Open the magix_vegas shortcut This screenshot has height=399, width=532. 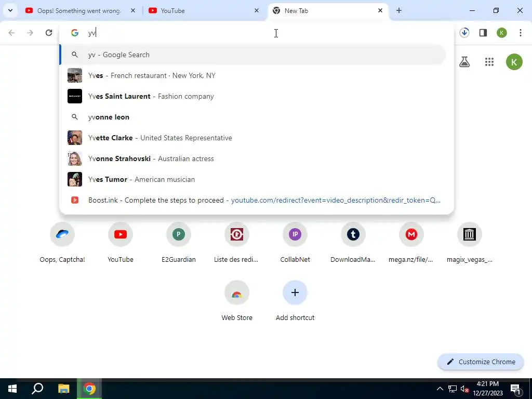470,243
